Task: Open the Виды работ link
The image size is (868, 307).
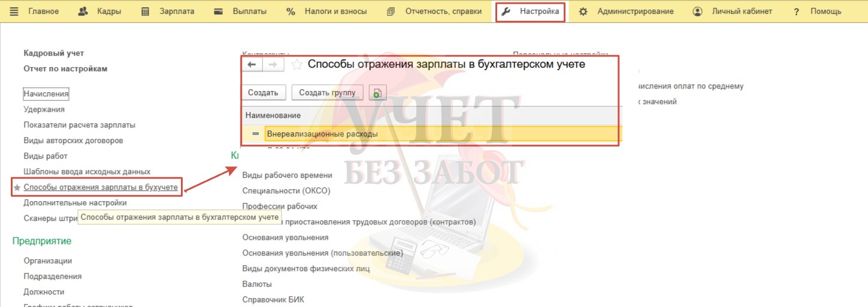Action: 46,156
